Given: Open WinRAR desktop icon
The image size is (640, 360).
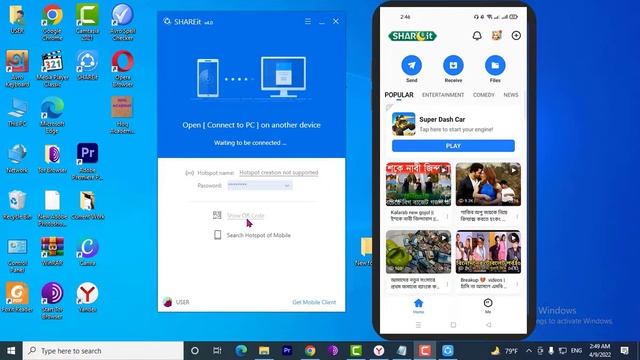Looking at the screenshot, I should click(52, 251).
